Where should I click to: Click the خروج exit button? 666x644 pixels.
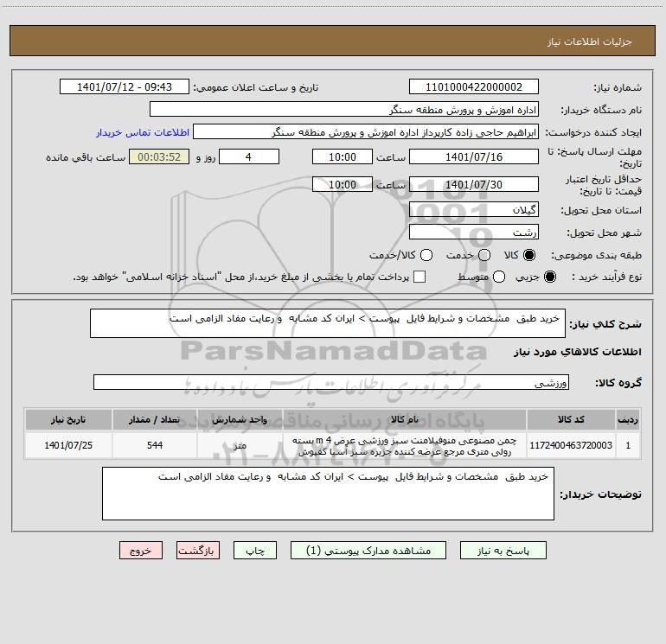(141, 551)
